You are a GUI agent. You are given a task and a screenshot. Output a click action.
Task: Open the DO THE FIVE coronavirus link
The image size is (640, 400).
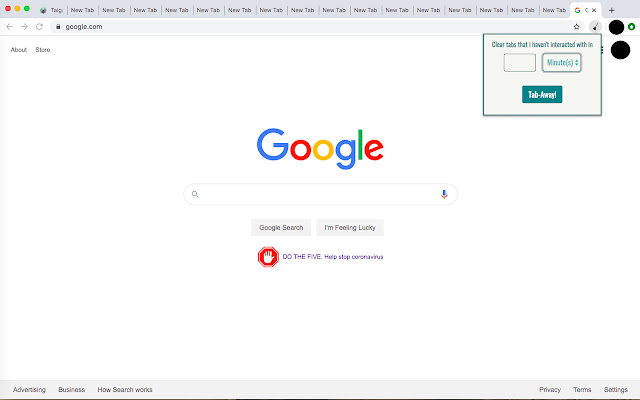333,257
